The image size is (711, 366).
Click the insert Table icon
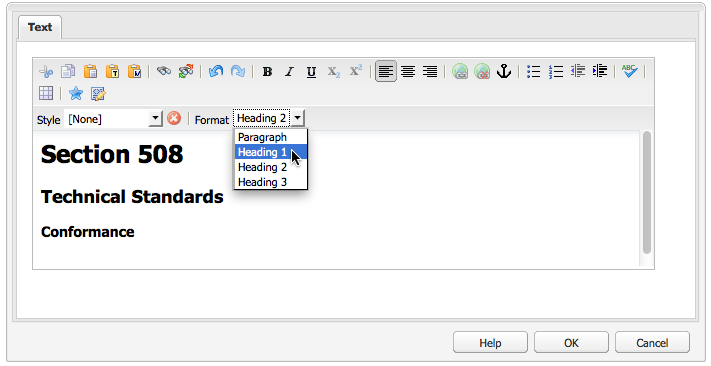click(x=46, y=93)
